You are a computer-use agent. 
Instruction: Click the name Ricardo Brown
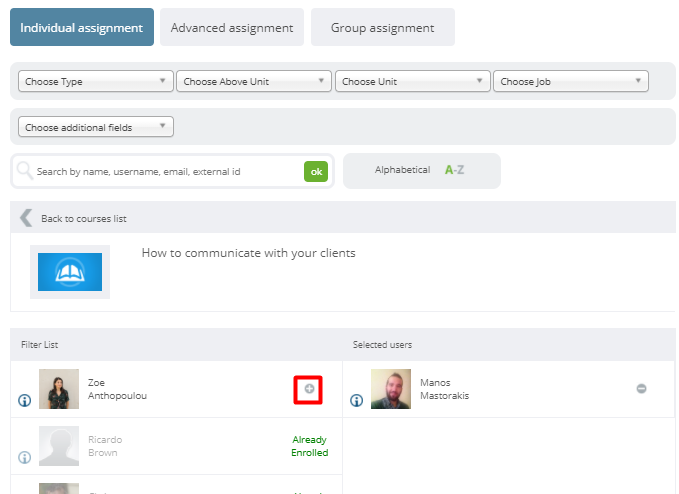tap(105, 446)
